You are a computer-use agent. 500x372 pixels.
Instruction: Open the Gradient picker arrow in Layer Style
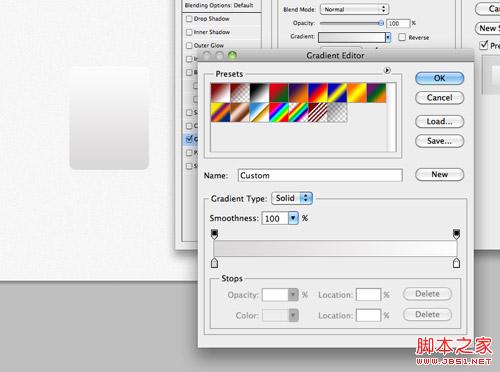tap(388, 37)
